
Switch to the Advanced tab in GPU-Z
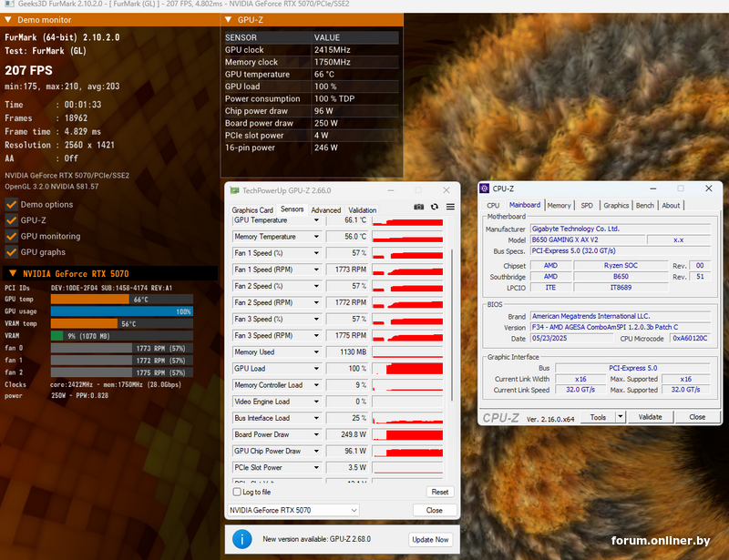pos(326,210)
